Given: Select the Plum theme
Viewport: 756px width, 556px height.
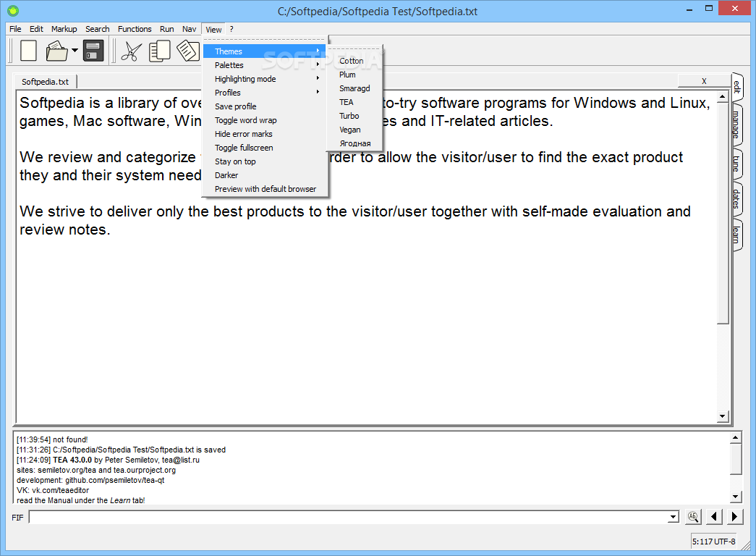Looking at the screenshot, I should (x=355, y=75).
